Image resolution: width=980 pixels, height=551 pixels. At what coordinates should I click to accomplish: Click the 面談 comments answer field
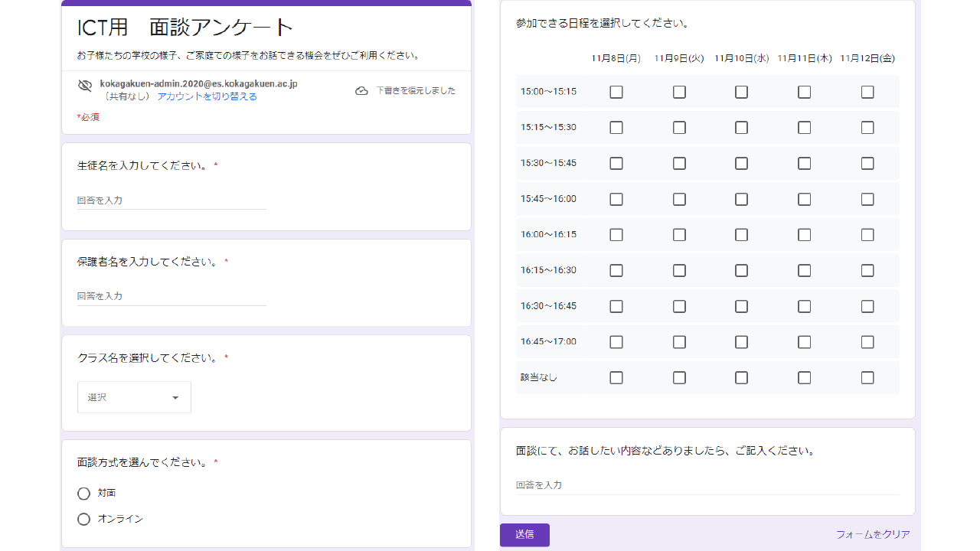tap(707, 485)
